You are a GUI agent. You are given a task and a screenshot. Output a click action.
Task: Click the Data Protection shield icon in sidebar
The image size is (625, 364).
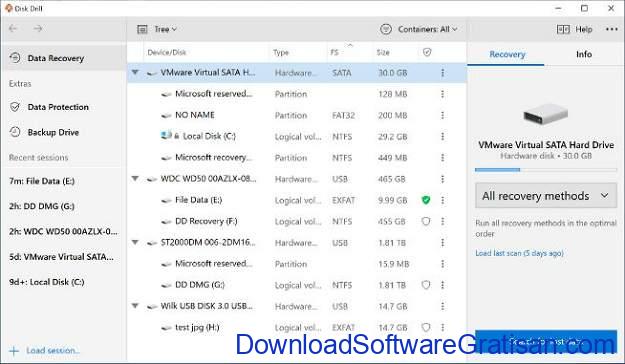(15, 107)
